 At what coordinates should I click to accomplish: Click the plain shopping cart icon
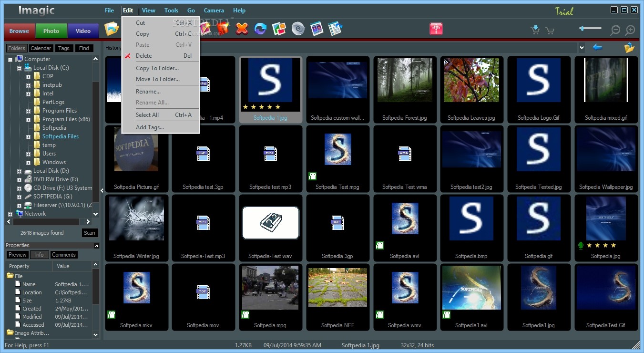550,31
